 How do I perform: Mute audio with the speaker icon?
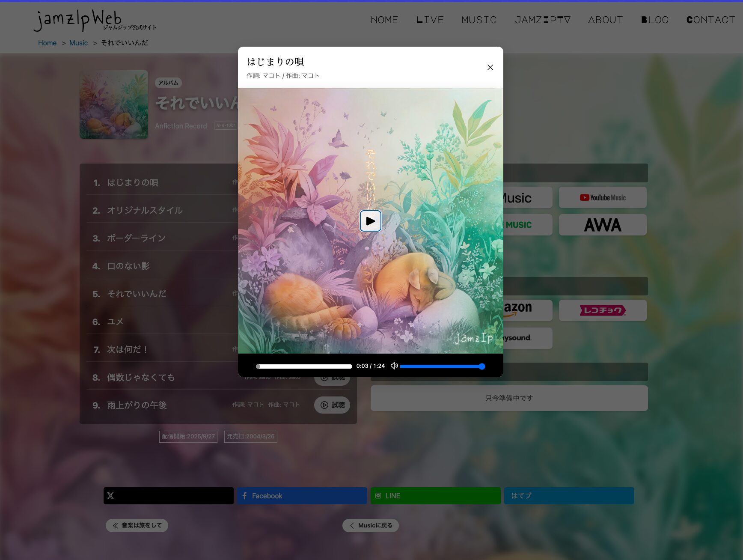click(x=394, y=366)
